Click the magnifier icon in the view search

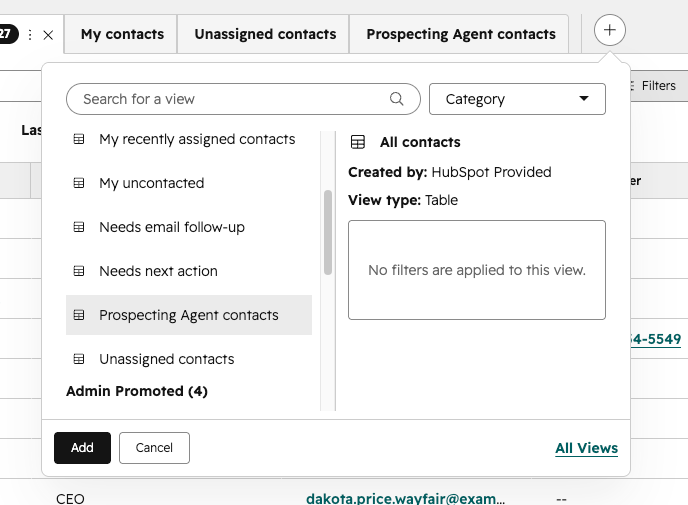coord(397,99)
